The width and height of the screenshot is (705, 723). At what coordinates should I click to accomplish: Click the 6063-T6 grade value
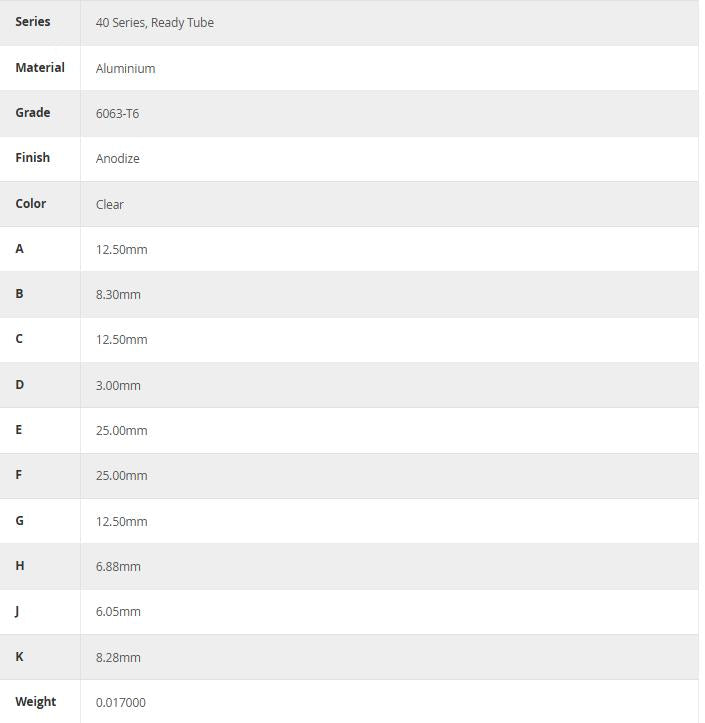118,114
